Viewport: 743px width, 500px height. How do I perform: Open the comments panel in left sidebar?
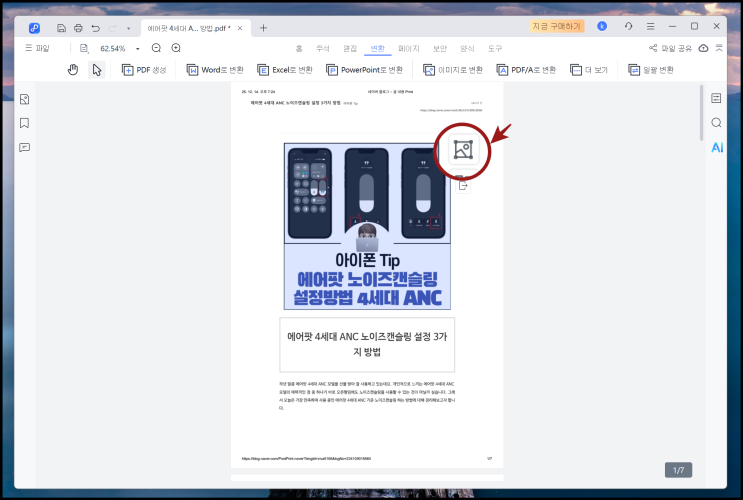click(x=25, y=147)
